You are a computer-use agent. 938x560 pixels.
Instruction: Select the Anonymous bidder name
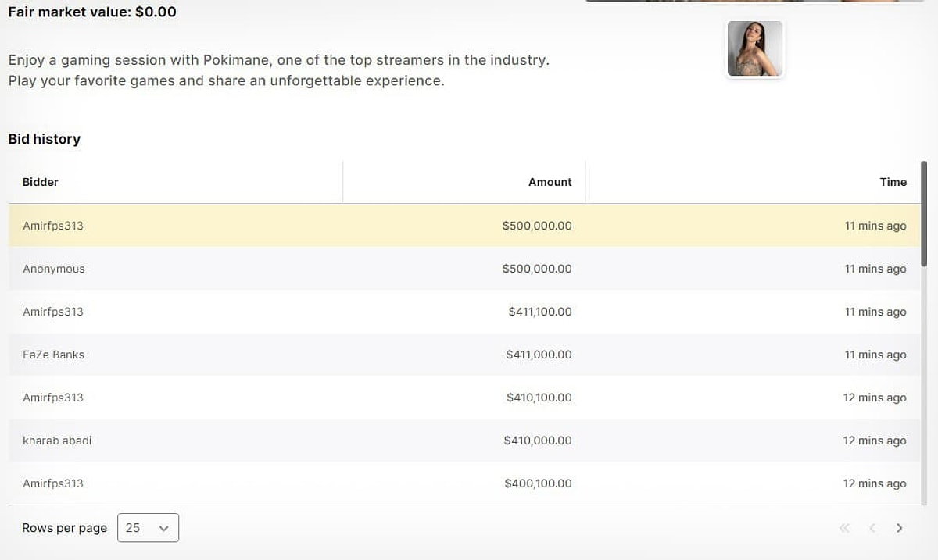click(x=54, y=269)
